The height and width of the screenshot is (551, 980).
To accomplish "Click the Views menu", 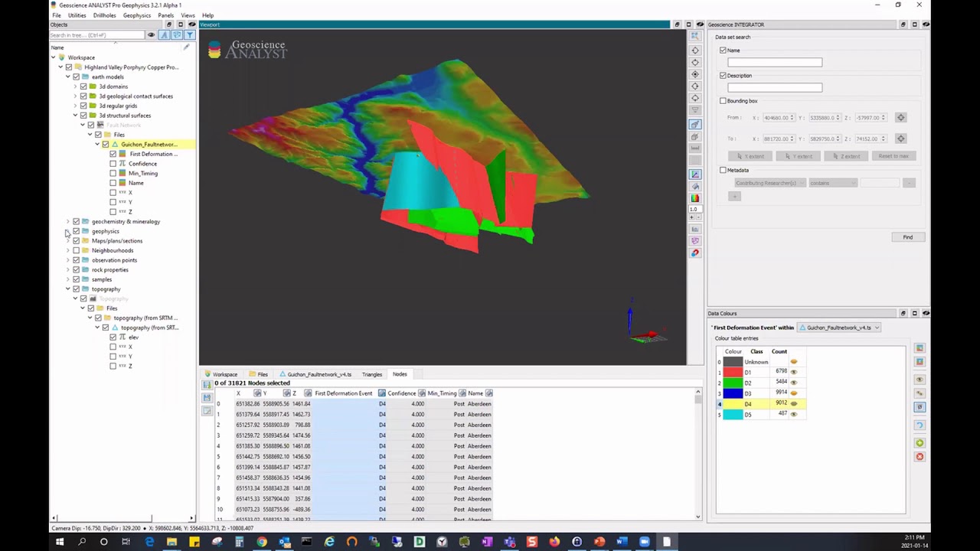I will (186, 15).
